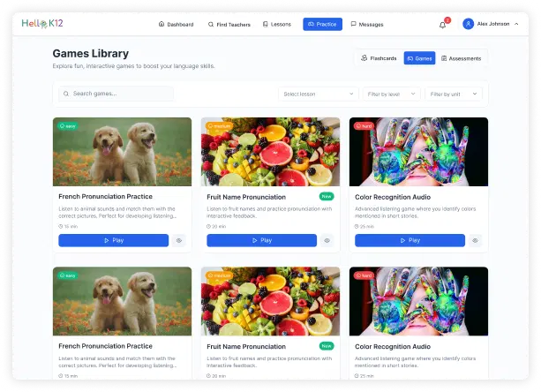
Task: Open the Lessons nav item
Action: (277, 24)
